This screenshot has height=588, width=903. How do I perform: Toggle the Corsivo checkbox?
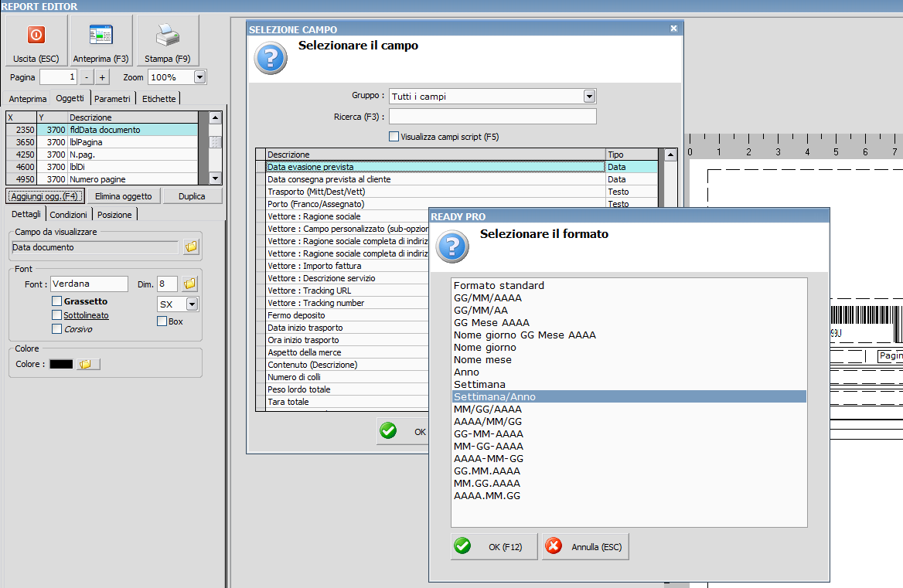click(x=56, y=328)
